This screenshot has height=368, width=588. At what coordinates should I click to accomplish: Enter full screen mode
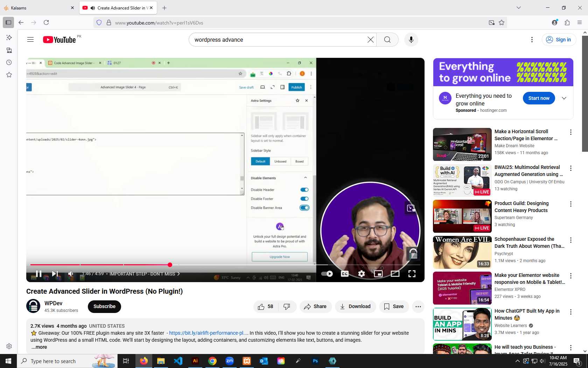(412, 274)
